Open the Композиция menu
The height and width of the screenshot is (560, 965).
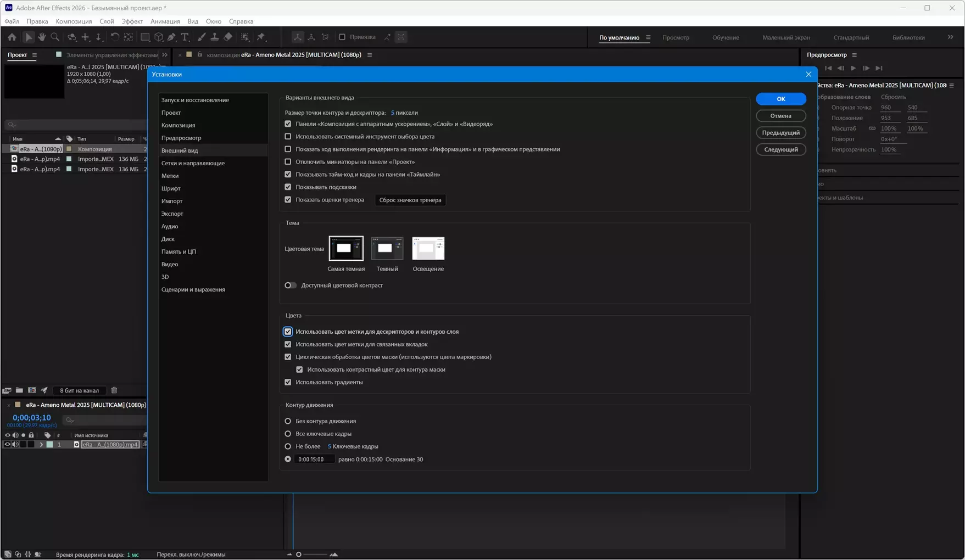click(74, 21)
